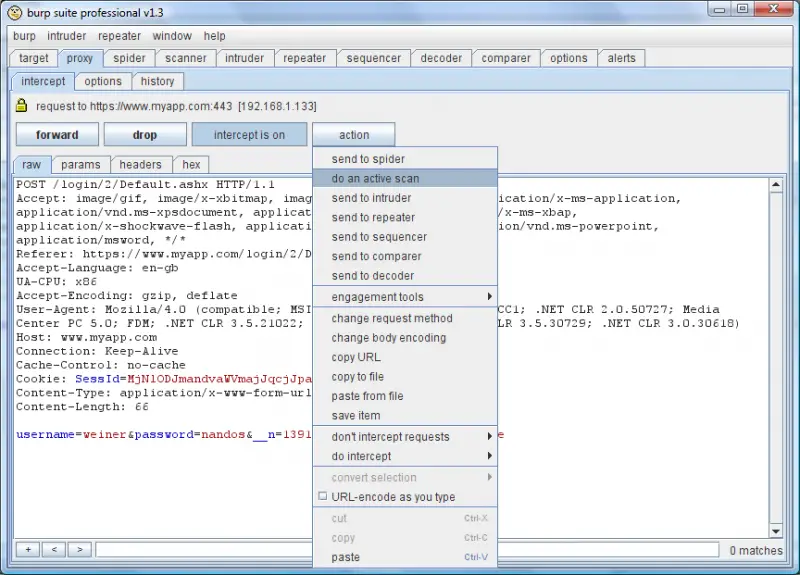Click the 'SessId' cookie name text
Screen dimensions: 800x575
[97, 379]
